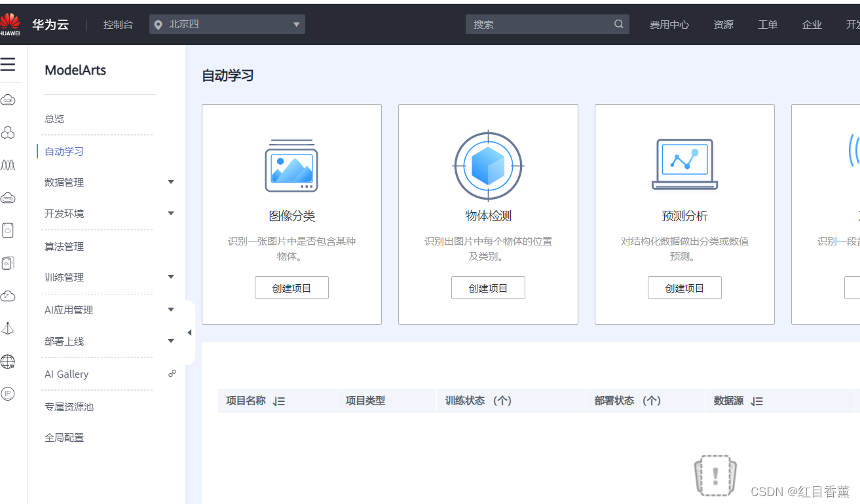Image resolution: width=860 pixels, height=504 pixels.
Task: Open 总览 in the sidebar
Action: point(54,119)
